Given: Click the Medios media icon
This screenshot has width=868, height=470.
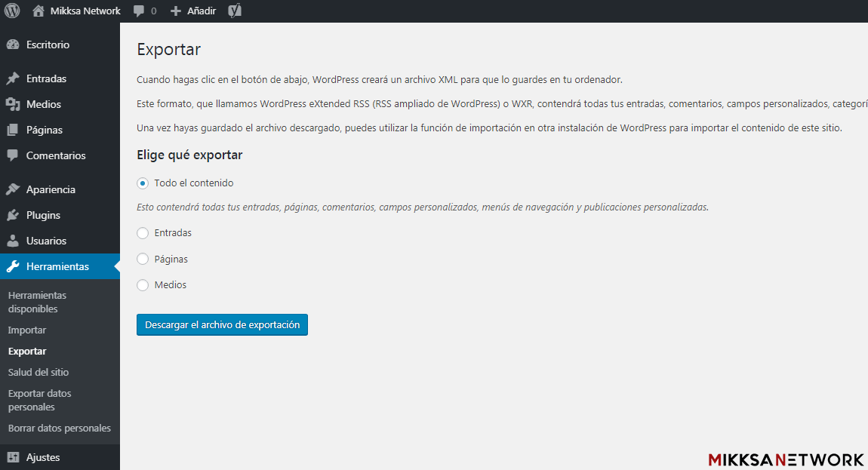Looking at the screenshot, I should point(13,104).
